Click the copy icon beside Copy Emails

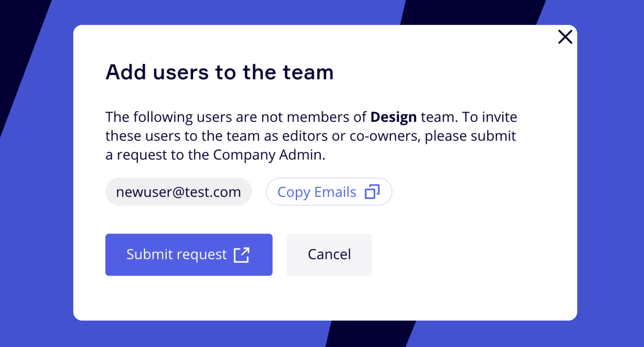(x=372, y=192)
